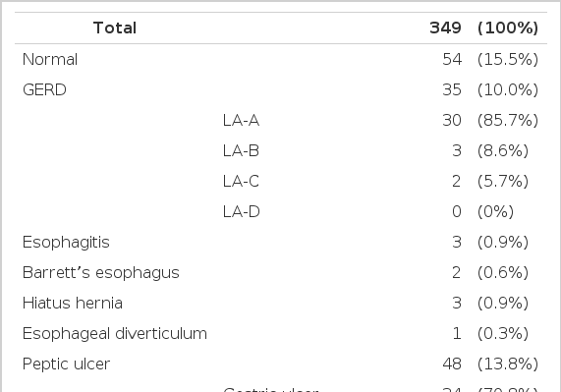The image size is (561, 392).
Task: Select the (100%) header percentage
Action: (508, 28)
